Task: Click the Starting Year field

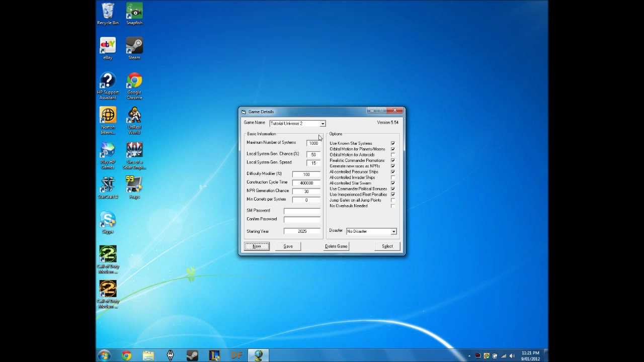Action: (x=302, y=231)
